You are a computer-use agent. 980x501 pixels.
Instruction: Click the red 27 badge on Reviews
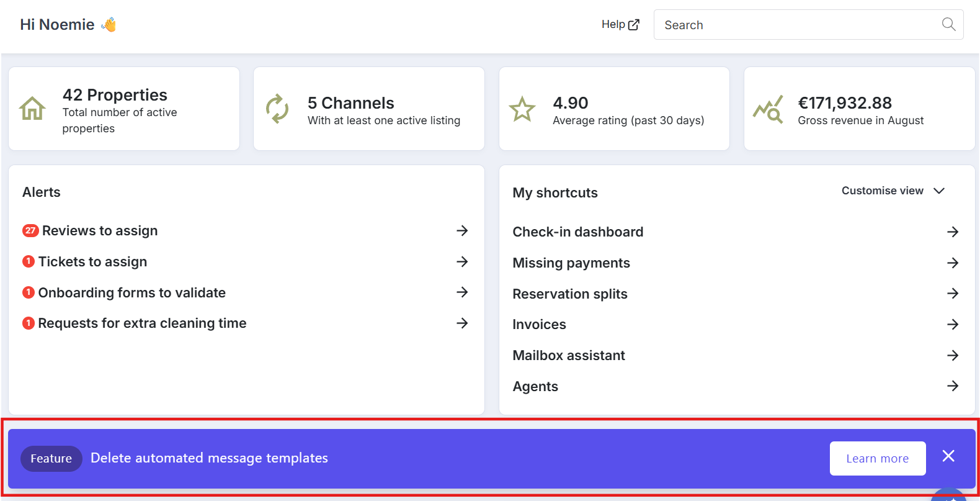30,230
